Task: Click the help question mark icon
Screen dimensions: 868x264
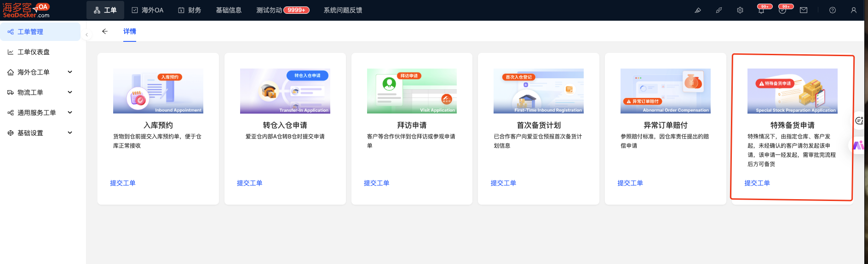Action: (x=832, y=10)
